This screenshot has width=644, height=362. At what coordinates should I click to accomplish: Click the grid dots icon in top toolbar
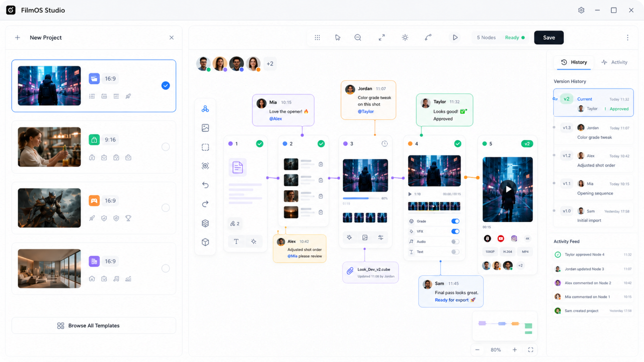tap(317, 37)
